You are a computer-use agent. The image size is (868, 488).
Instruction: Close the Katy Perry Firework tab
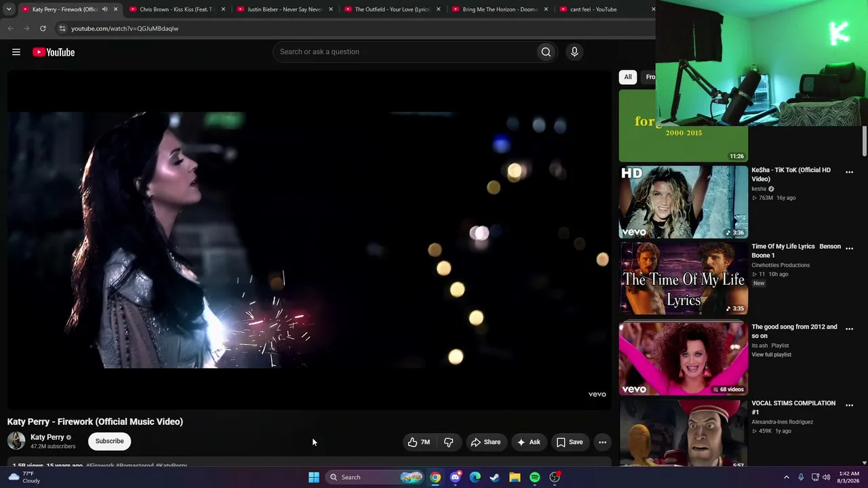[115, 9]
